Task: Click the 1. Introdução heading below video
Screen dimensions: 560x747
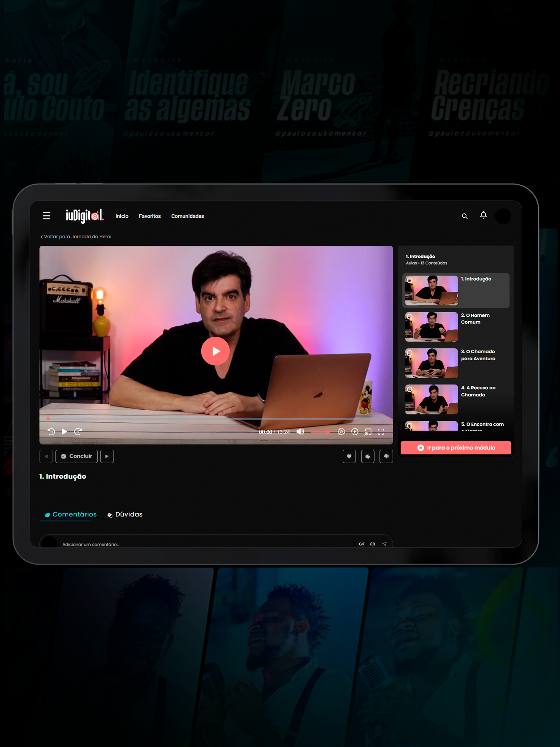Action: coord(63,476)
